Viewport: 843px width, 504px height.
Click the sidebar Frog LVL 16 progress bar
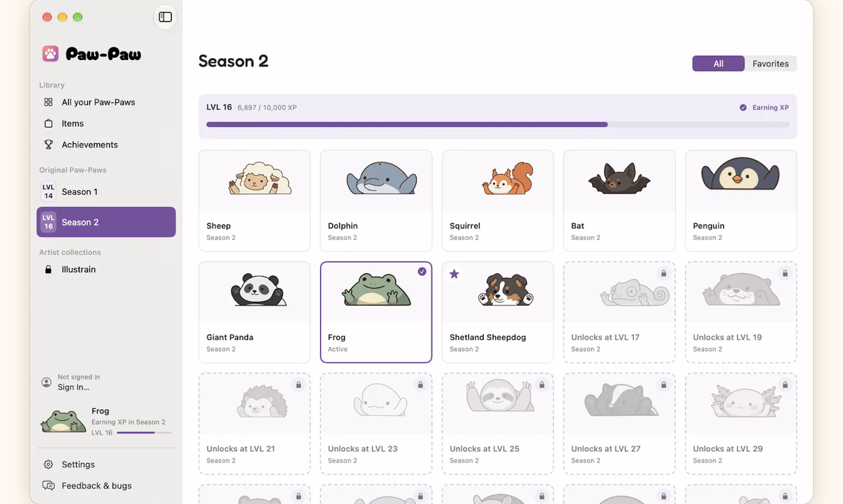point(144,433)
